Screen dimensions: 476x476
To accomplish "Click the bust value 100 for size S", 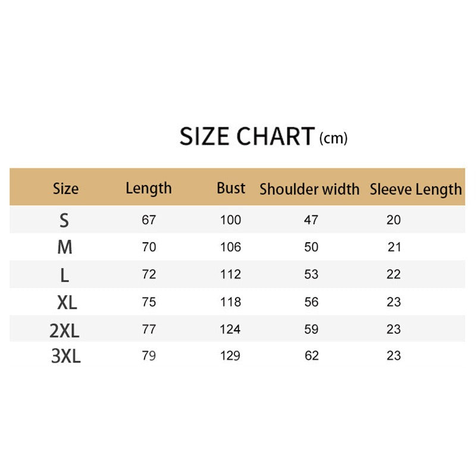I will click(x=230, y=220).
